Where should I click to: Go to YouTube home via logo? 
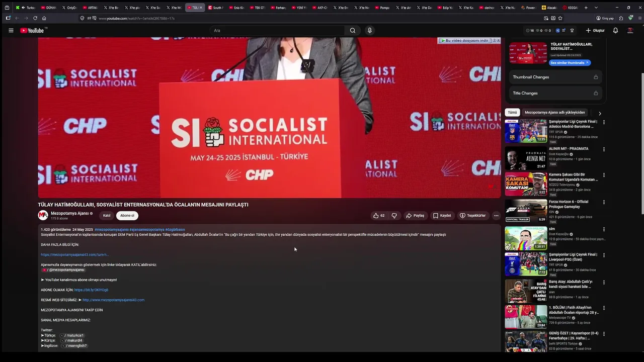(x=32, y=31)
